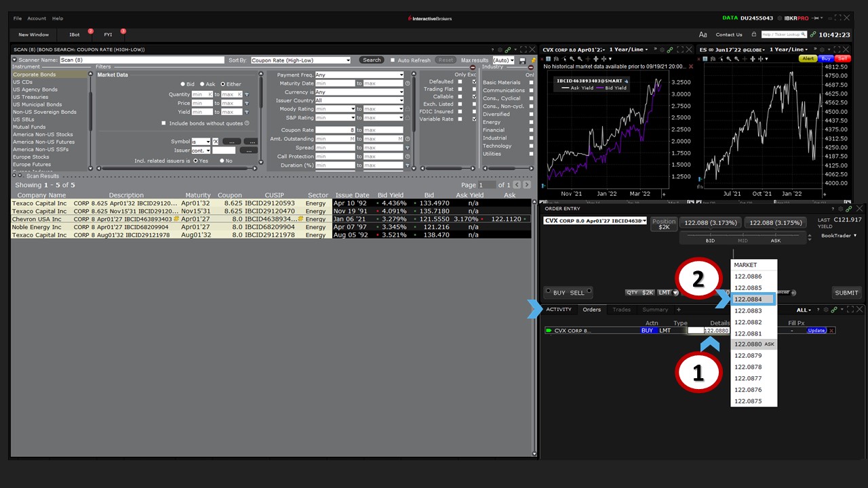Screen dimensions: 868x488
Task: Click the red cancel X on CVX order row
Action: [x=831, y=331]
